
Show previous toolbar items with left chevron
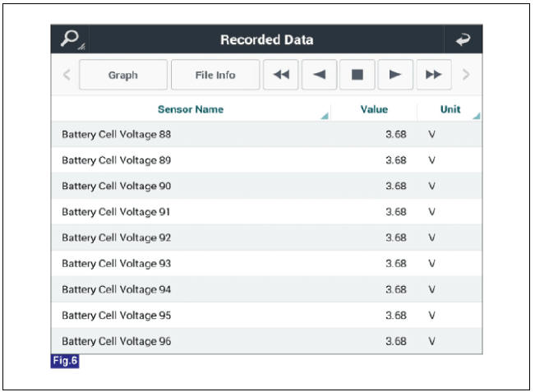pyautogui.click(x=67, y=75)
